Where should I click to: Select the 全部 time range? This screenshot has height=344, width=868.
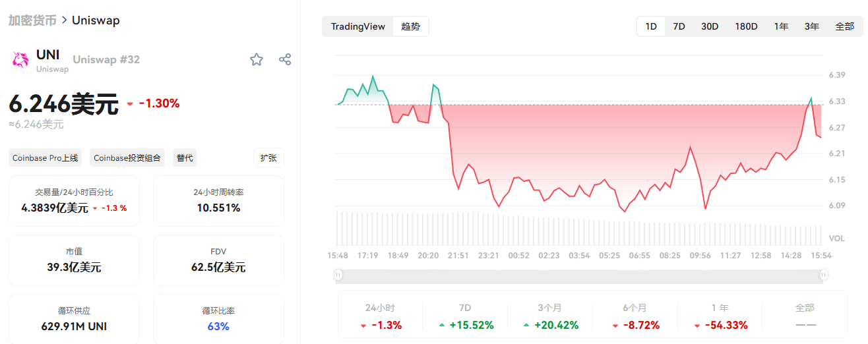point(844,26)
